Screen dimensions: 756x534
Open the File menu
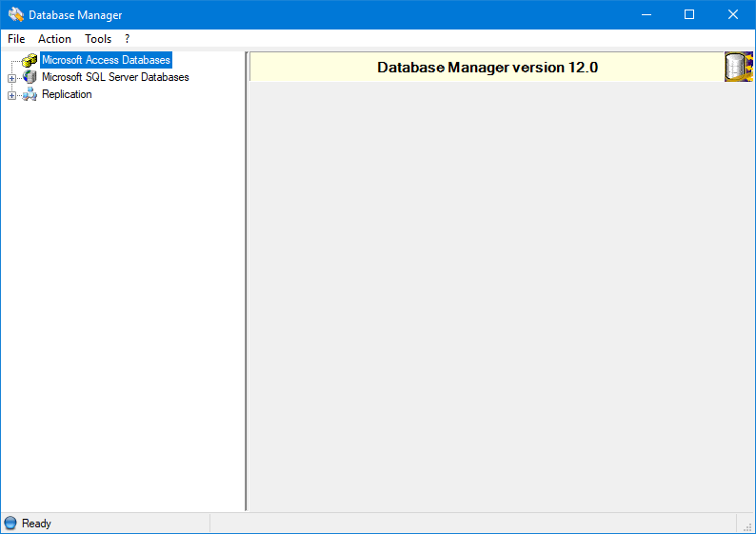[x=16, y=39]
